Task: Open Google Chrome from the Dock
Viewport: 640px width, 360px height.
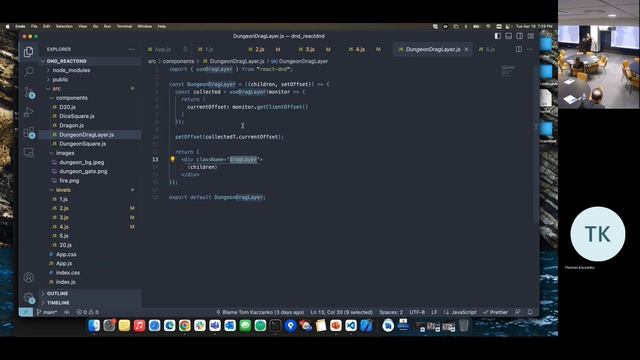Action: 184,325
